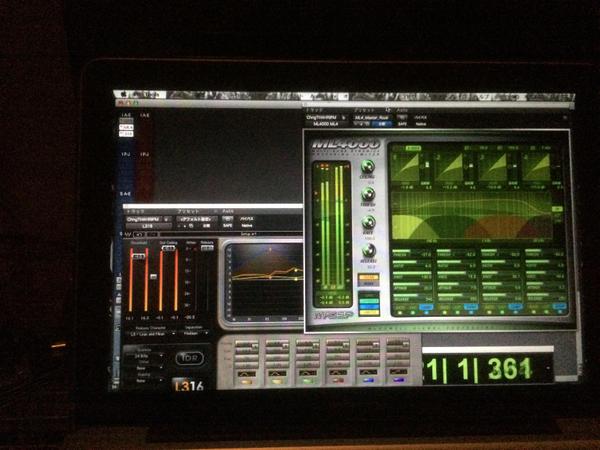600x450 pixels.
Task: Open the preset menu in L316 header
Action: coord(197,219)
